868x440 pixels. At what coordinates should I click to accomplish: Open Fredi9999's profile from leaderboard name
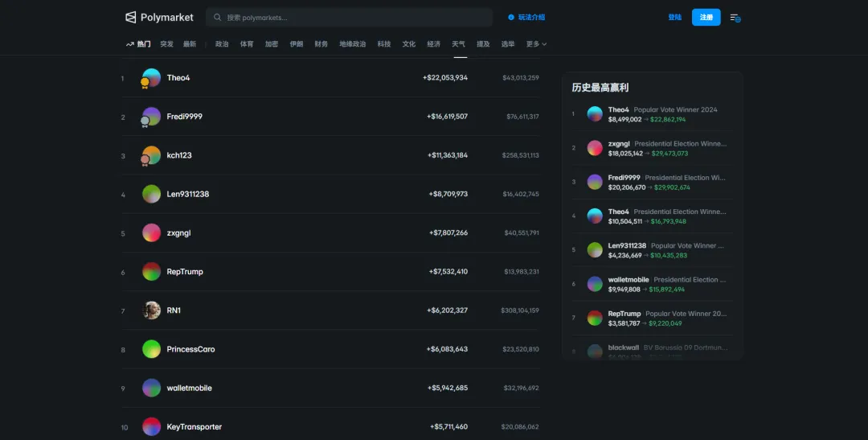tap(184, 117)
